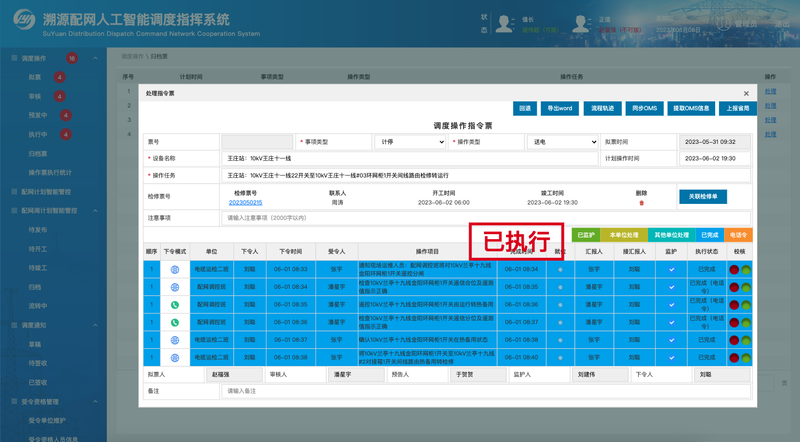The width and height of the screenshot is (800, 442).
Task: Click the red badge 16 beside 调度操作
Action: pos(72,58)
